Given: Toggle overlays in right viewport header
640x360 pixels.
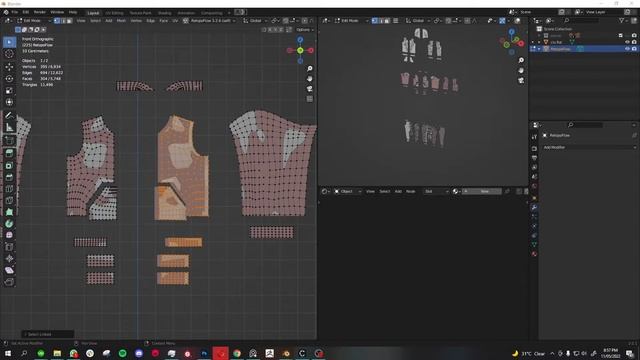Looking at the screenshot, I should [x=517, y=20].
